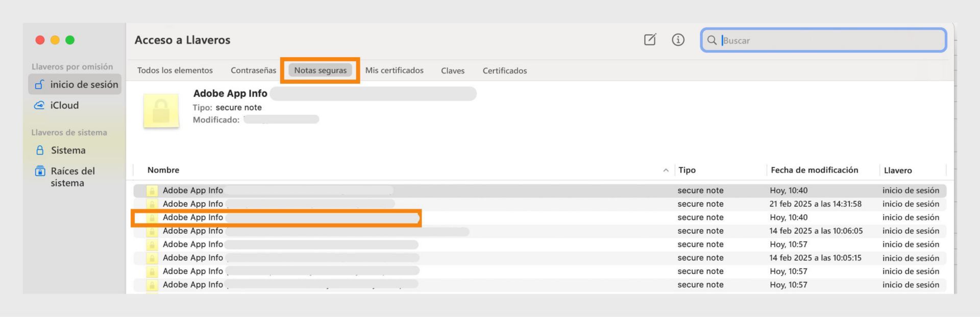The width and height of the screenshot is (980, 317).
Task: Switch to the Todos los elementos tab
Action: pyautogui.click(x=175, y=70)
